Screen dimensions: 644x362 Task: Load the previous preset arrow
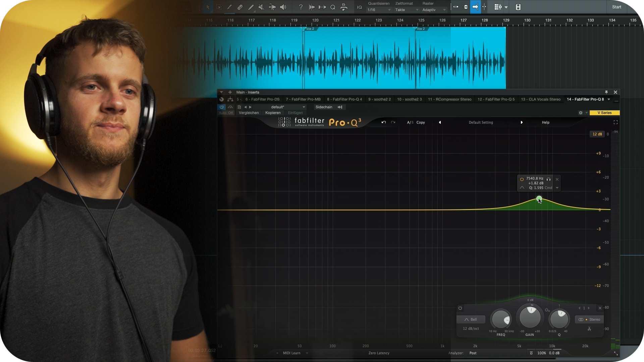point(246,107)
